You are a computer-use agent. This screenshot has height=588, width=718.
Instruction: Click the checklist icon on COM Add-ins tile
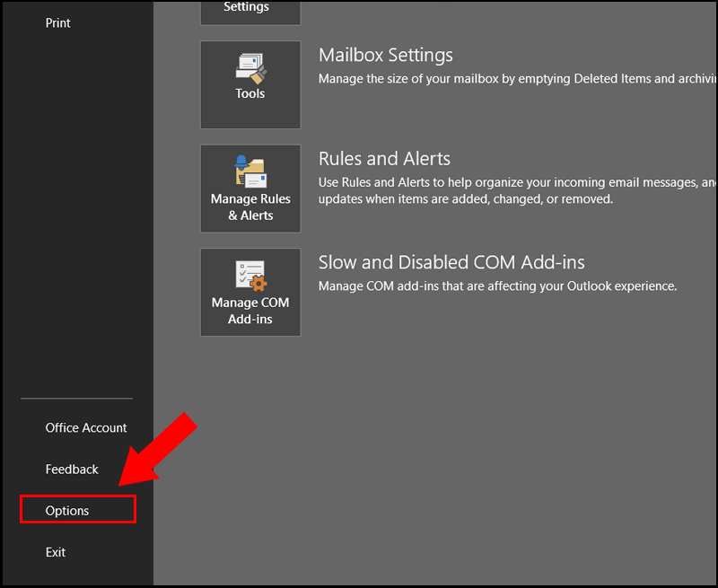coord(247,274)
